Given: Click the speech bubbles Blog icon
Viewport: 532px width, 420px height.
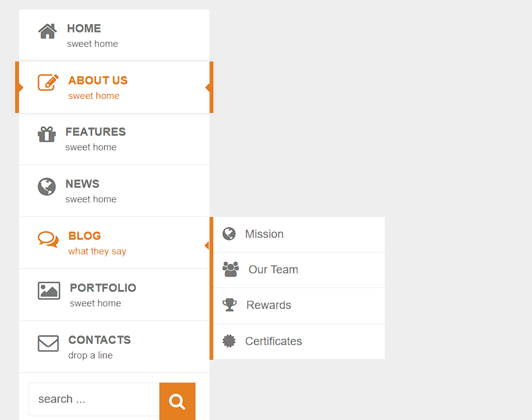Looking at the screenshot, I should (x=48, y=239).
